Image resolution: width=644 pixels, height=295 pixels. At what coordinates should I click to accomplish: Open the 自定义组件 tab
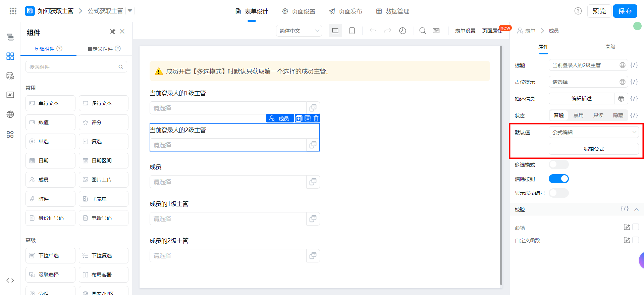pyautogui.click(x=104, y=49)
